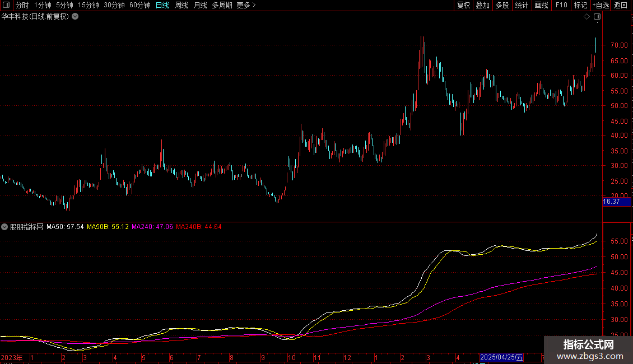This screenshot has height=364, width=633.
Task: Toggle the right info panel icon
Action: pyautogui.click(x=597, y=17)
